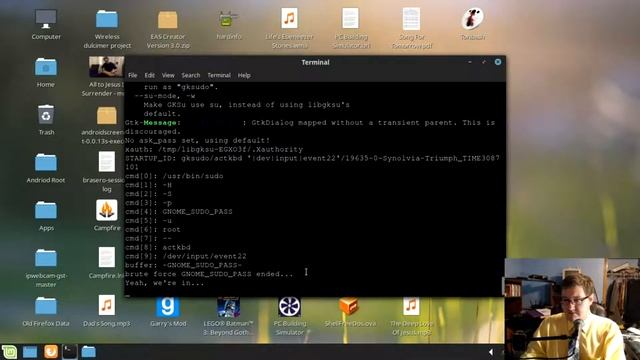
Task: Open the Terminal Help menu
Action: click(244, 76)
